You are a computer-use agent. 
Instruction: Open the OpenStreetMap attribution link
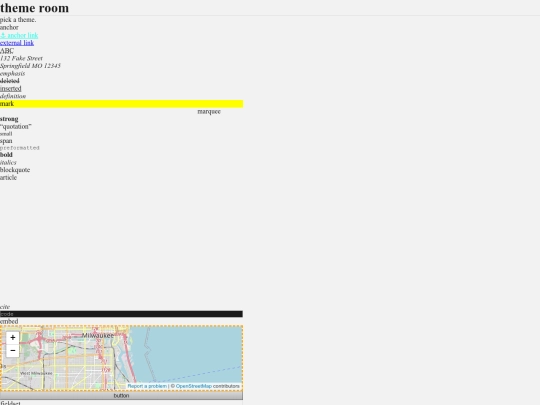[194, 386]
